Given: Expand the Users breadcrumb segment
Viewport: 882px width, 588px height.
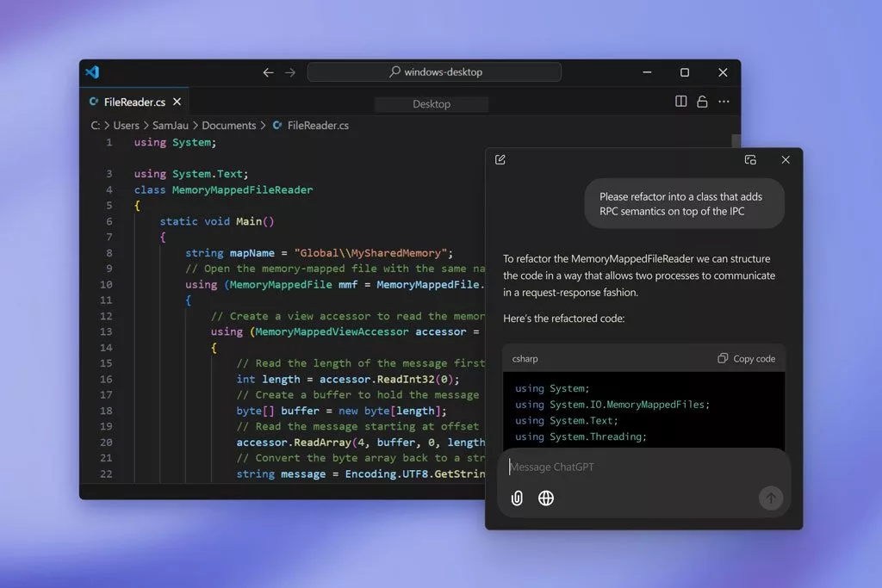Looking at the screenshot, I should coord(126,126).
